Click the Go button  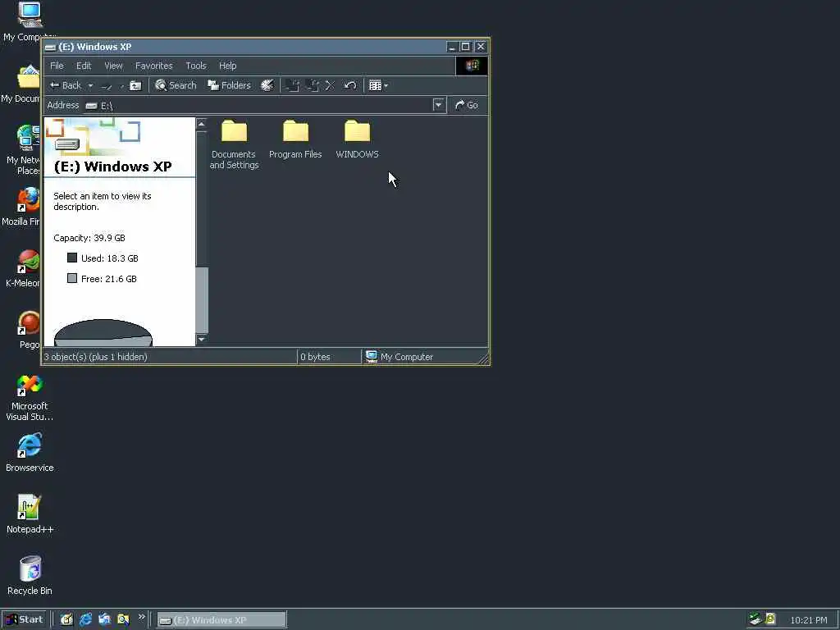[x=467, y=105]
